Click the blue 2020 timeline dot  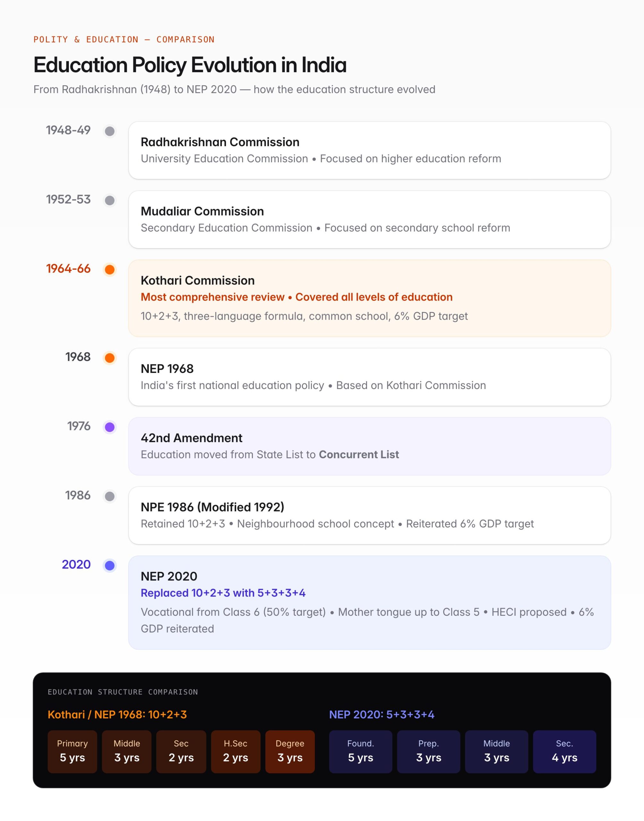(x=110, y=565)
